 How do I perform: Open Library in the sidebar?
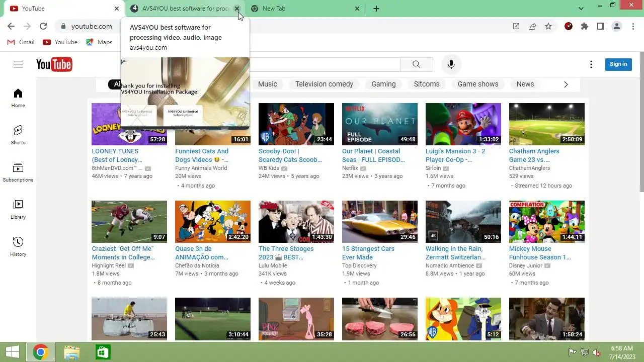tap(18, 210)
